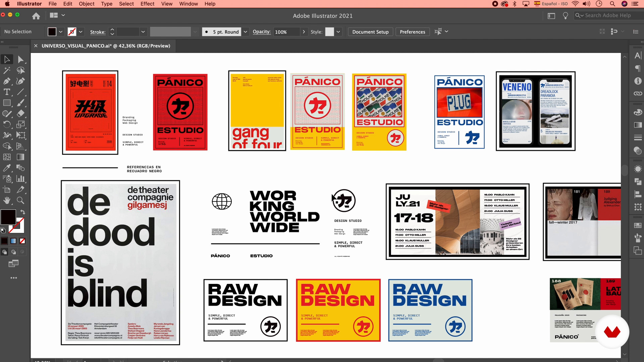The width and height of the screenshot is (644, 362).
Task: Expand Opacity value arrow
Action: pos(304,32)
